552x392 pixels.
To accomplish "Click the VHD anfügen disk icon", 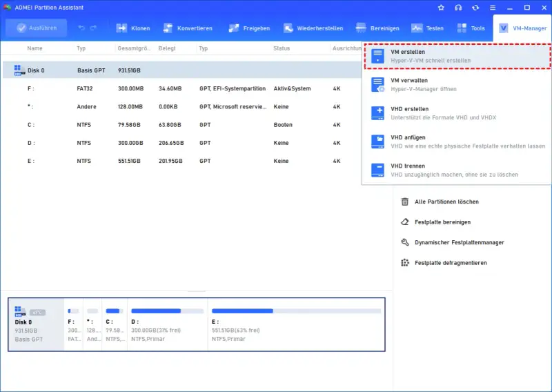I will (x=377, y=142).
